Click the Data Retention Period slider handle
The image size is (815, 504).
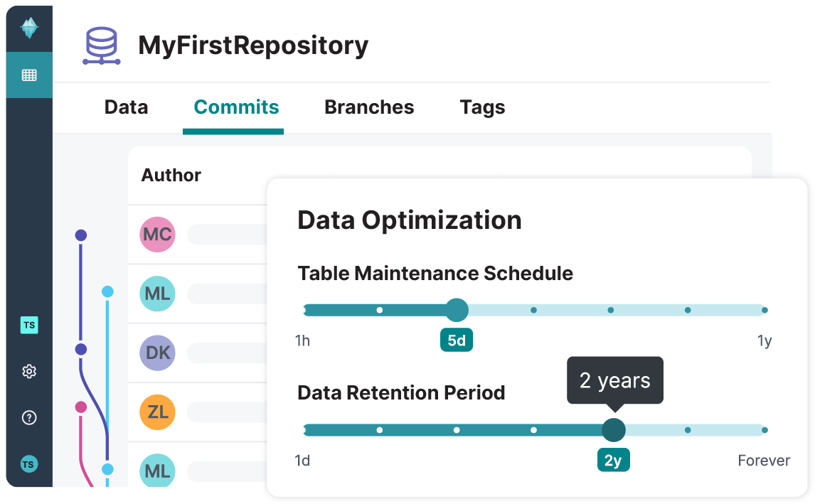point(613,429)
